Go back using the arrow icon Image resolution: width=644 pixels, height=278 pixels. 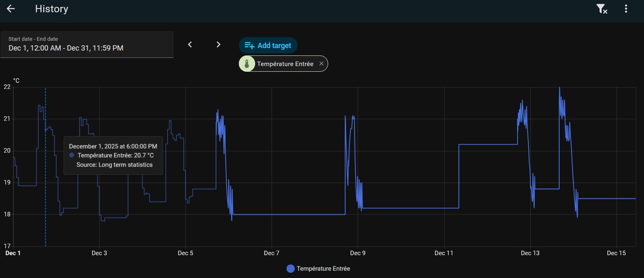point(11,9)
